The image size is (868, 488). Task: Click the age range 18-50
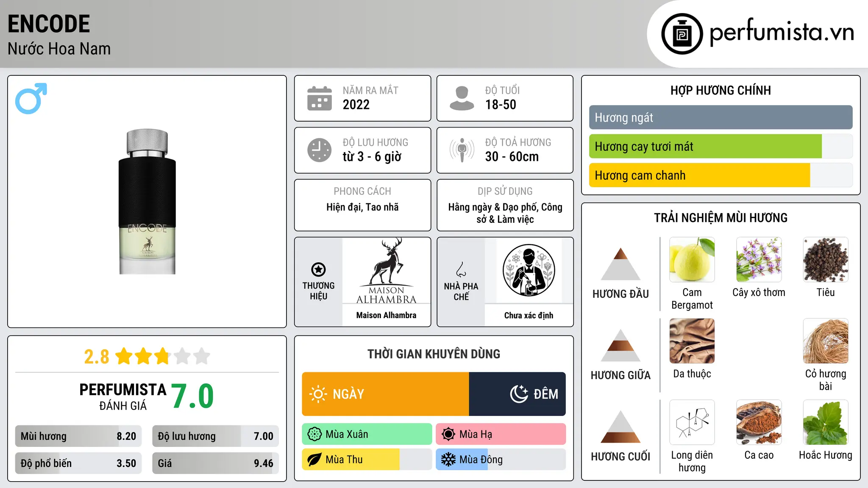pyautogui.click(x=501, y=105)
